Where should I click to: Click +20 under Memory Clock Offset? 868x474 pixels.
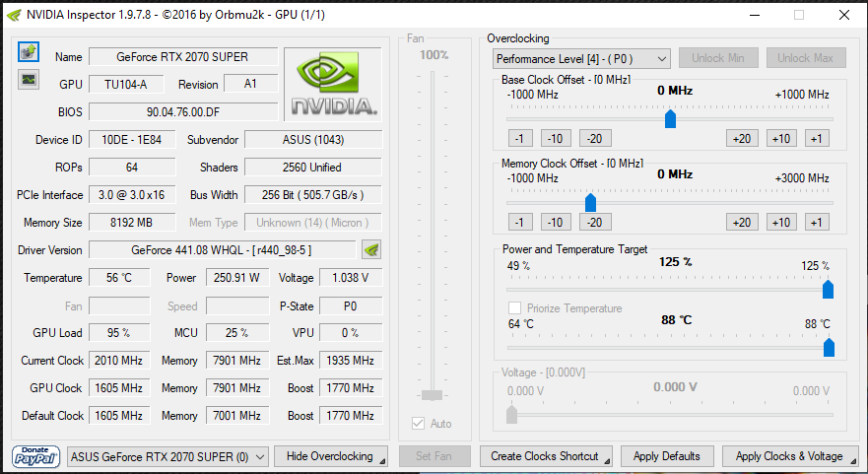742,222
